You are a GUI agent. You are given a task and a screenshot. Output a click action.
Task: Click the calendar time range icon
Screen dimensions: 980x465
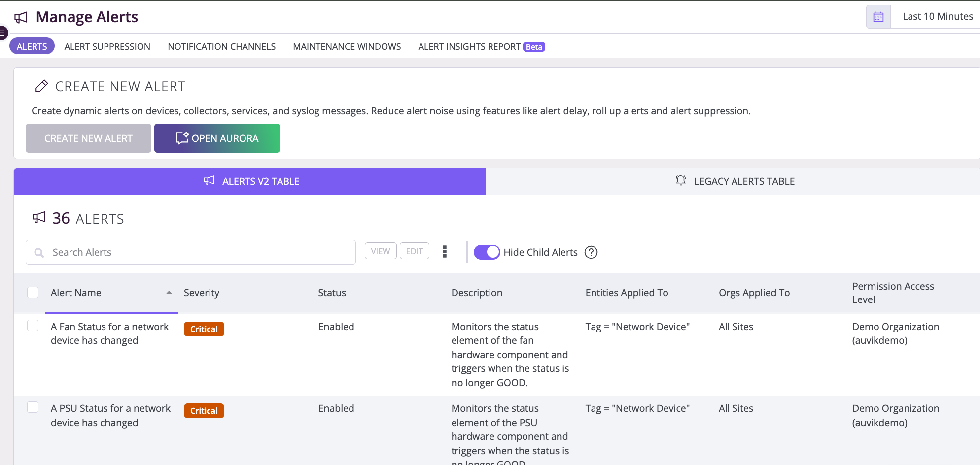[878, 17]
